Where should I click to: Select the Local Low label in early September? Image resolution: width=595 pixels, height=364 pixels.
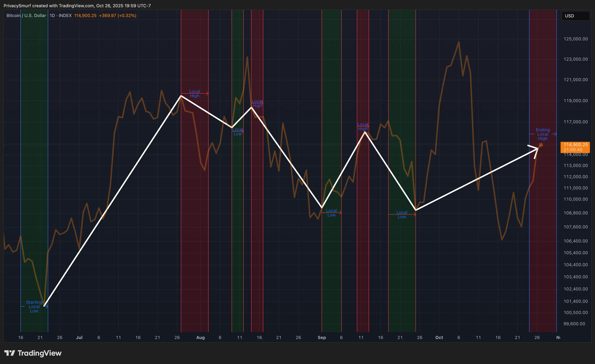(331, 213)
